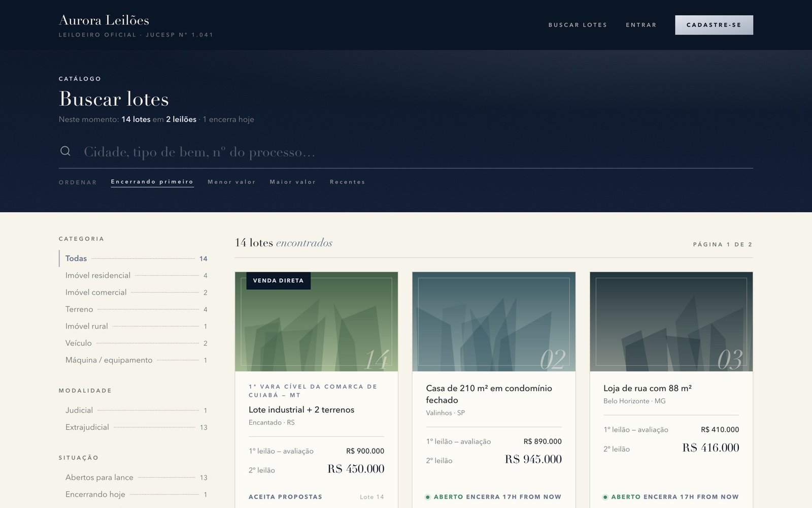The image size is (812, 508).
Task: Sort lots by Menor valor
Action: pos(231,182)
